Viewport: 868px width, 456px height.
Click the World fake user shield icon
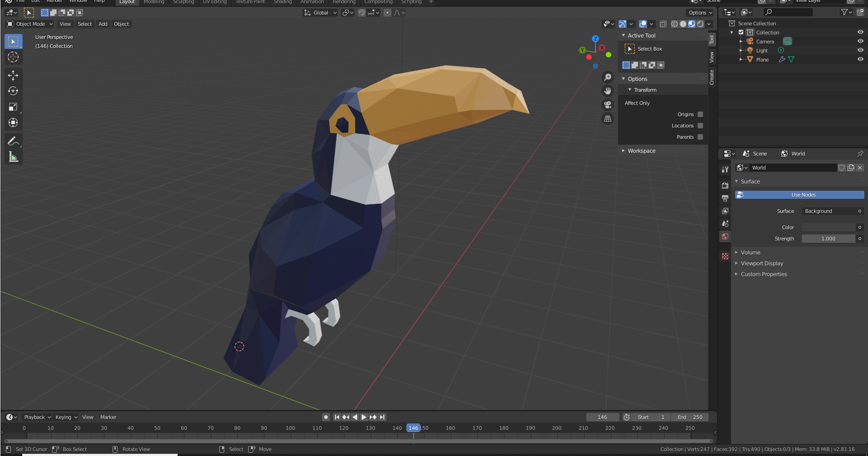click(842, 168)
